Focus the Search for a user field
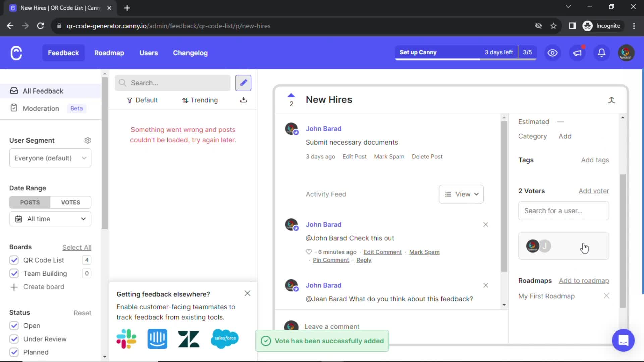Image resolution: width=644 pixels, height=362 pixels. click(x=563, y=211)
